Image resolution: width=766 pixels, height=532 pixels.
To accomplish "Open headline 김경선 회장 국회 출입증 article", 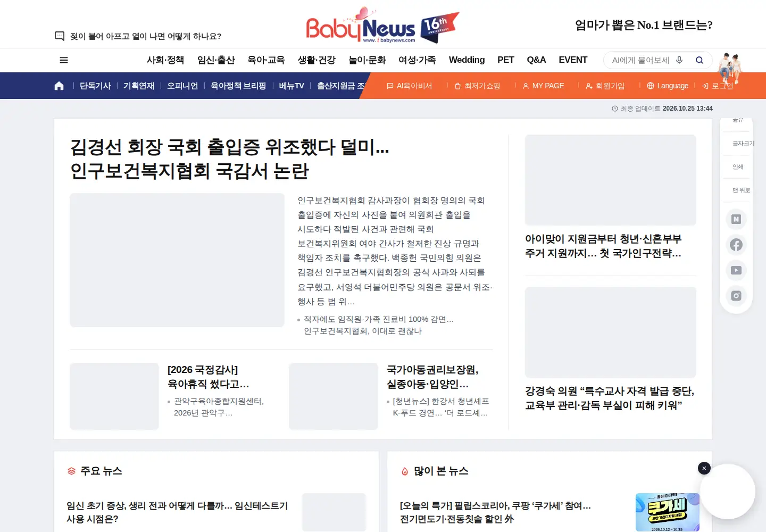I will (230, 159).
